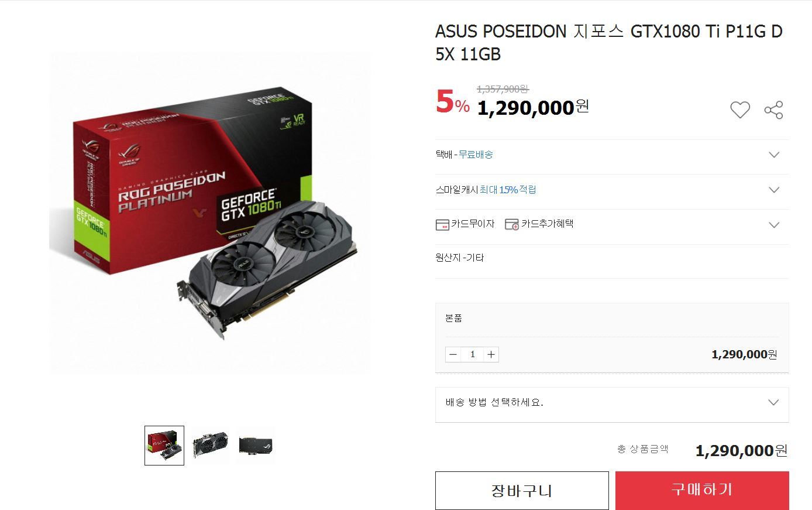The width and height of the screenshot is (812, 510).
Task: Expand the card benefits chevron
Action: coord(773,225)
